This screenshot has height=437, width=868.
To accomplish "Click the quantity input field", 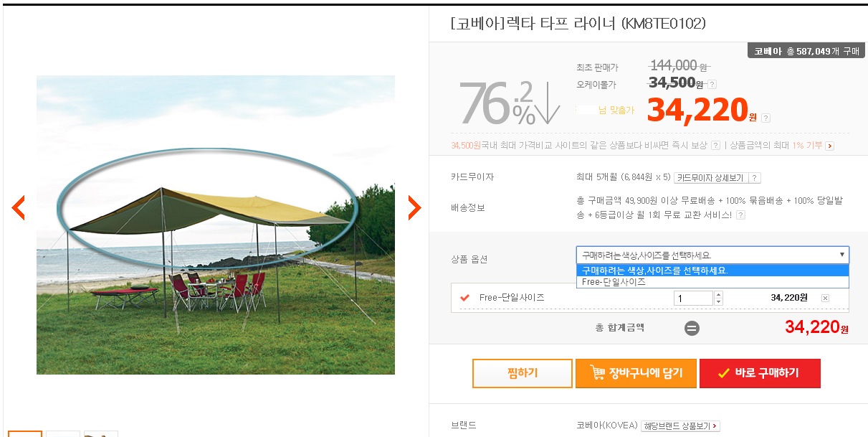I will click(x=693, y=298).
